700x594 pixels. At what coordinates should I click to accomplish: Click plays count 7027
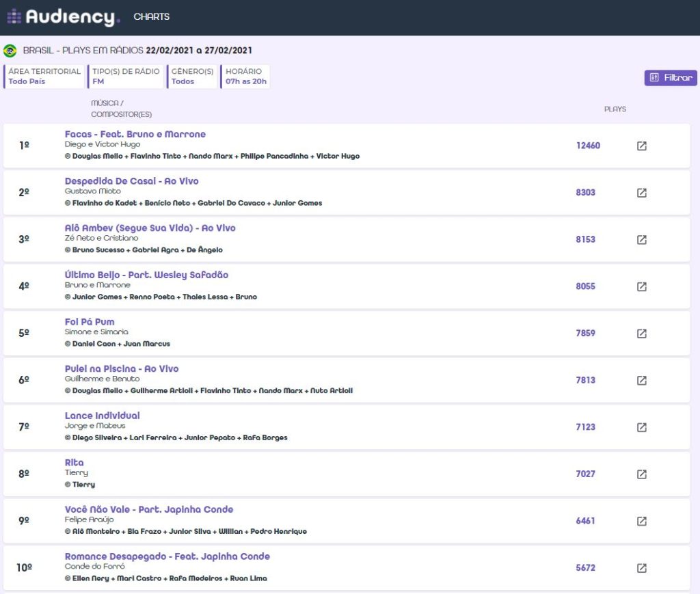(x=585, y=474)
